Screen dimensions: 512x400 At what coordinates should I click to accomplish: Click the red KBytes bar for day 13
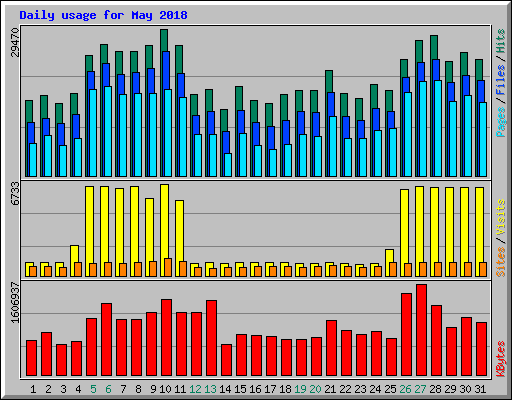(x=211, y=338)
